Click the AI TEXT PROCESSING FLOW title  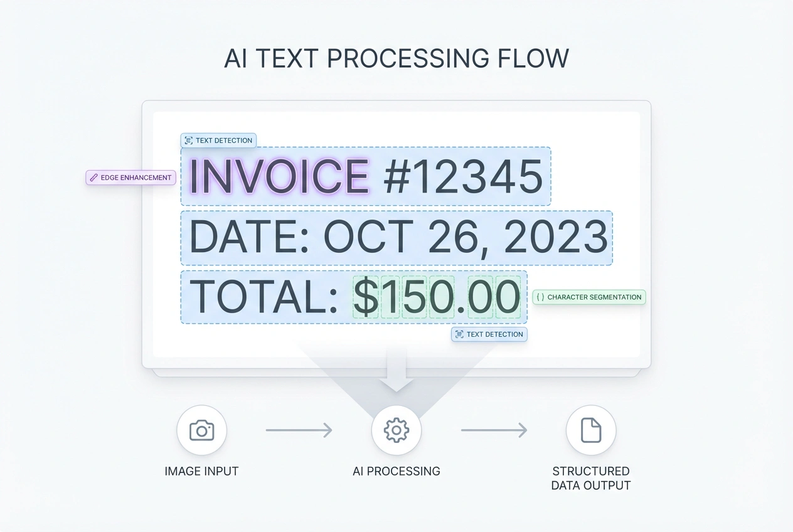[x=396, y=58]
